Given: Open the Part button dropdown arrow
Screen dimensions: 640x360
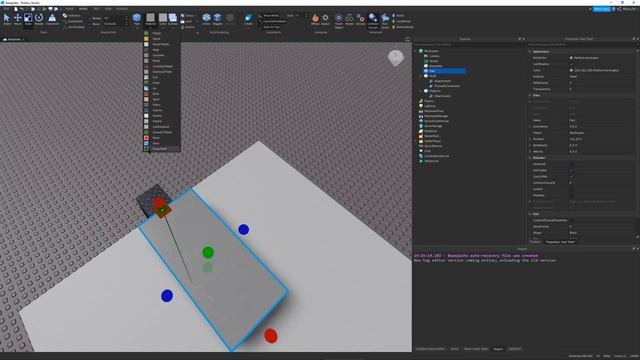Looking at the screenshot, I should pyautogui.click(x=137, y=27).
